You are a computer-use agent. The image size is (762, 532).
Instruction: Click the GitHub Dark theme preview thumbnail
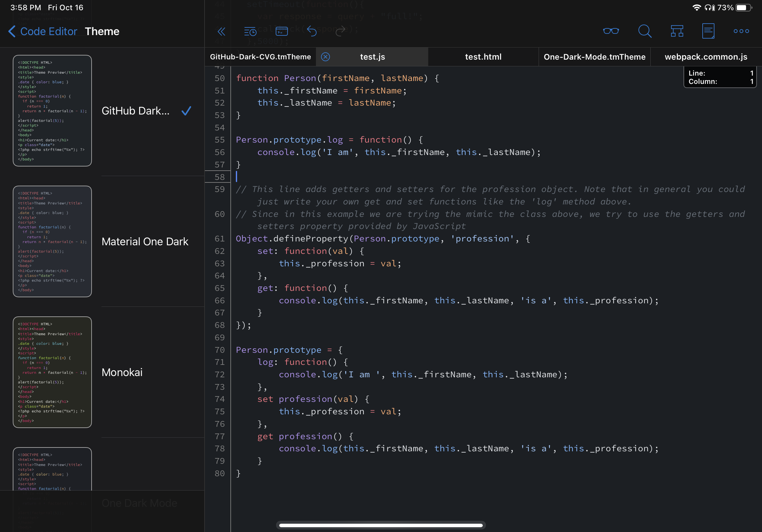(52, 111)
